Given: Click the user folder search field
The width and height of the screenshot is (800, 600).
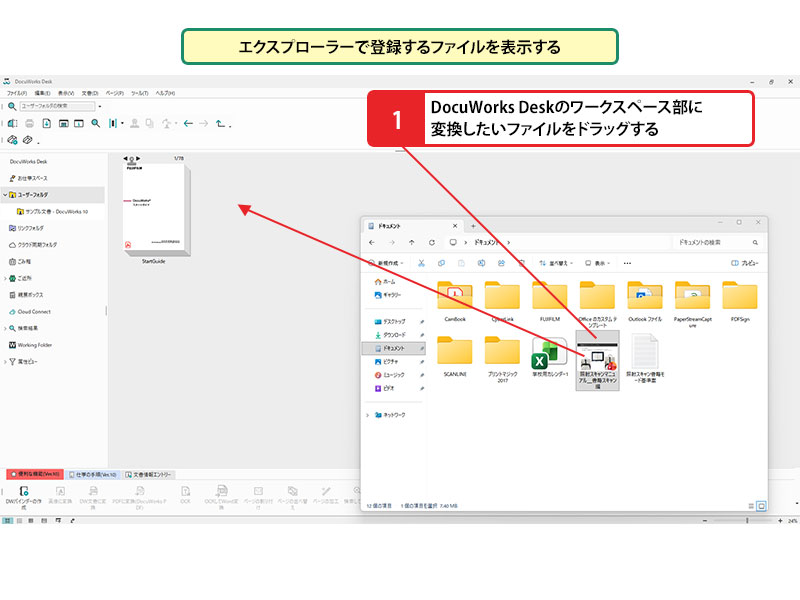Looking at the screenshot, I should [x=57, y=106].
